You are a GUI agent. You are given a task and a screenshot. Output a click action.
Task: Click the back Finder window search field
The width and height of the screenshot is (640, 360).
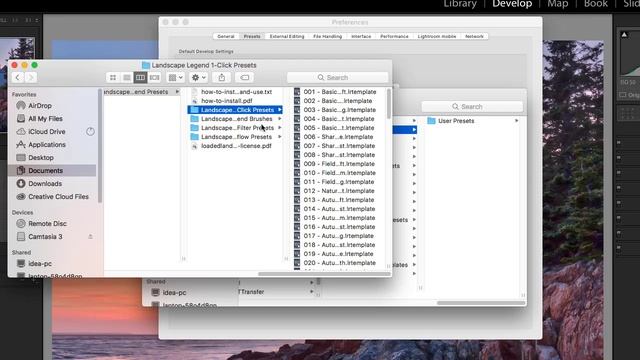pyautogui.click(x=472, y=107)
